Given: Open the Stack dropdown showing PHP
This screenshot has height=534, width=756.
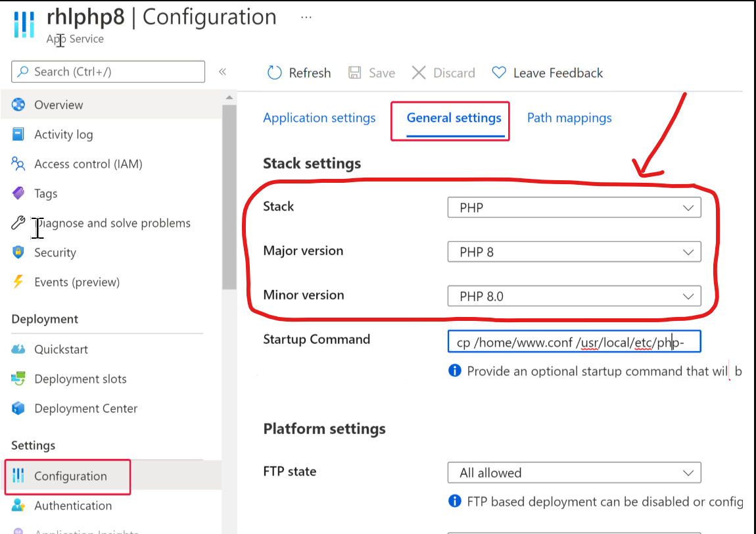Looking at the screenshot, I should point(575,207).
